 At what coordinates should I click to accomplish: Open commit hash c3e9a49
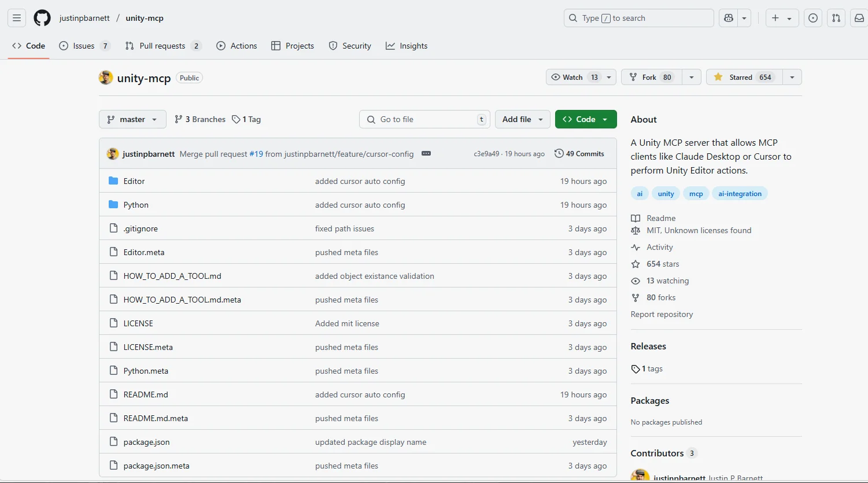coord(486,154)
